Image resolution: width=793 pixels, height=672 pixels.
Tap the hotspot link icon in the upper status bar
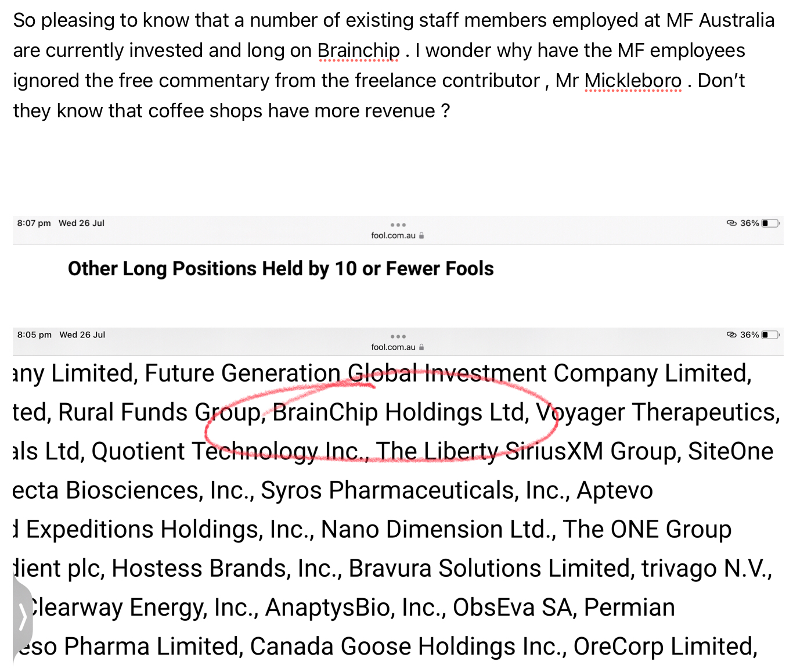click(731, 223)
